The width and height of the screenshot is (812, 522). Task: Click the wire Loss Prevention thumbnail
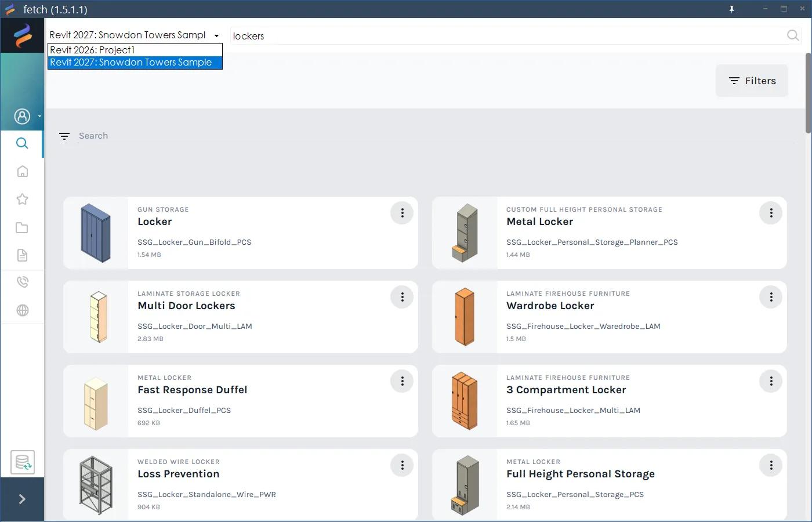[96, 485]
